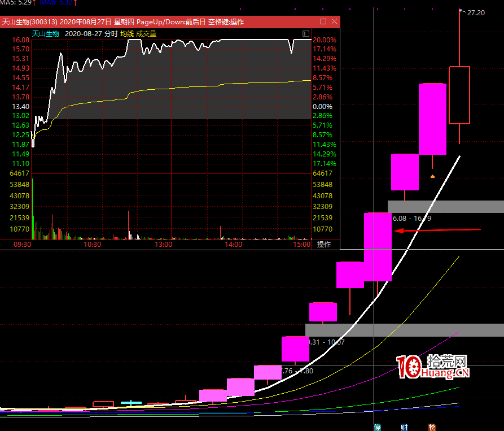This screenshot has width=504, height=431.
Task: Click the small orange triangle marker under the candle
Action: [432, 176]
